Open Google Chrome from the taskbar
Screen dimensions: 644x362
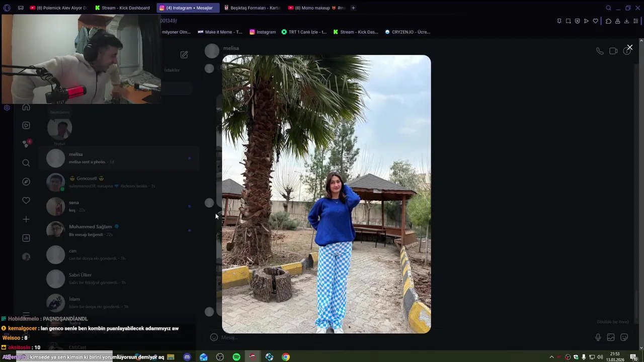pos(286,357)
